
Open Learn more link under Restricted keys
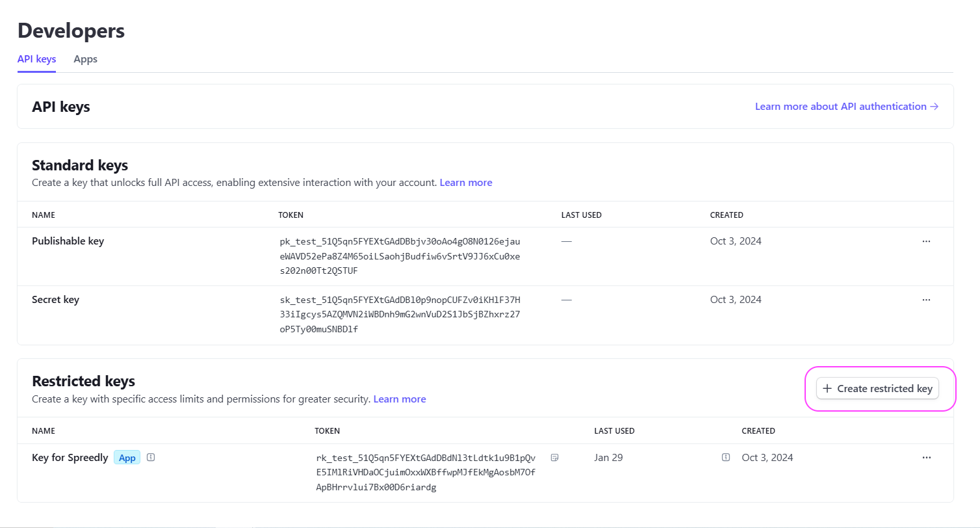pos(399,399)
